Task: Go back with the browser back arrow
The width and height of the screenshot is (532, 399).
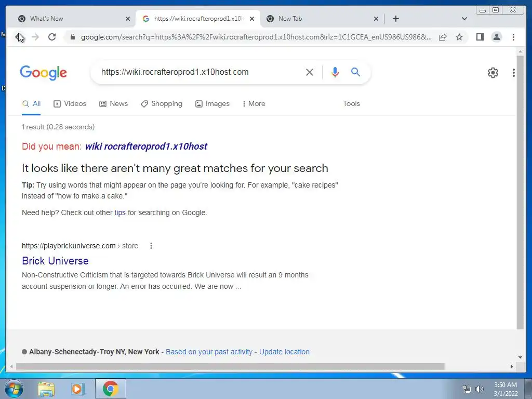Action: point(19,37)
